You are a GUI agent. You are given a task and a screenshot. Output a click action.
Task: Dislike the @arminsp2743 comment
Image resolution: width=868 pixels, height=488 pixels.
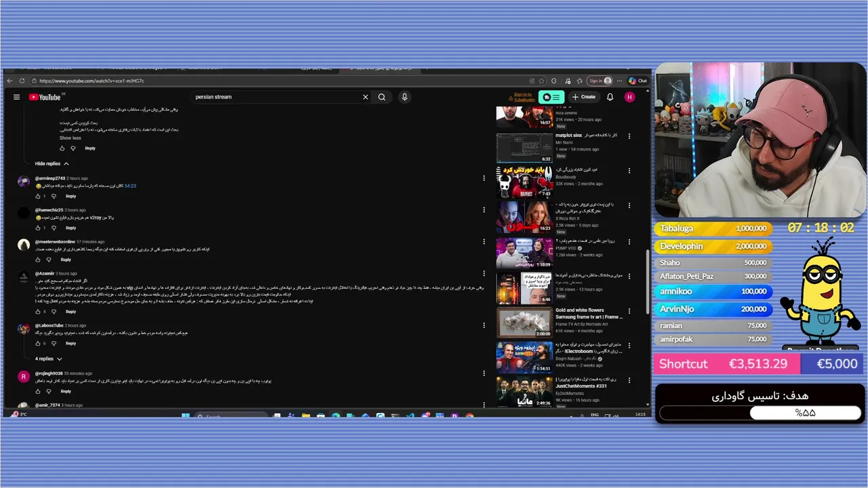coord(54,197)
